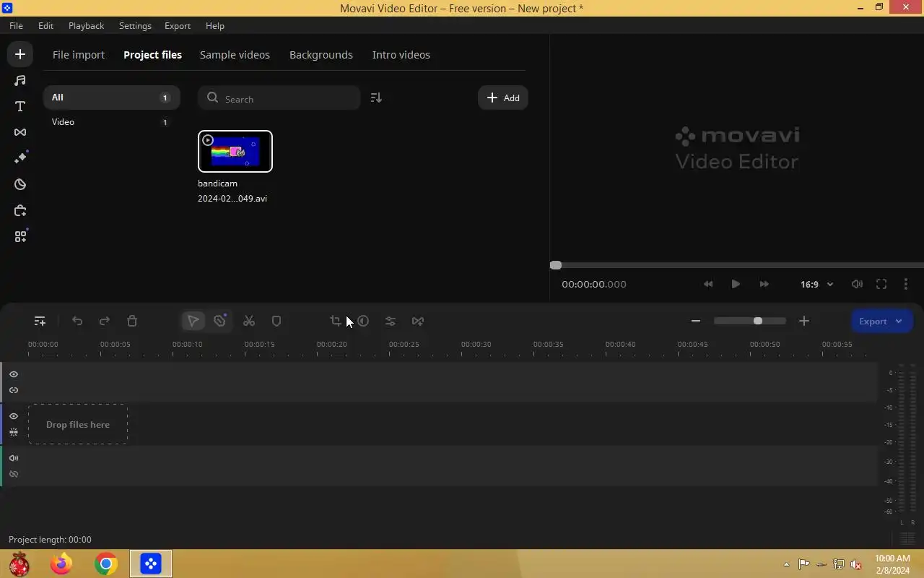
Task: Select the Video category filter
Action: click(x=111, y=122)
